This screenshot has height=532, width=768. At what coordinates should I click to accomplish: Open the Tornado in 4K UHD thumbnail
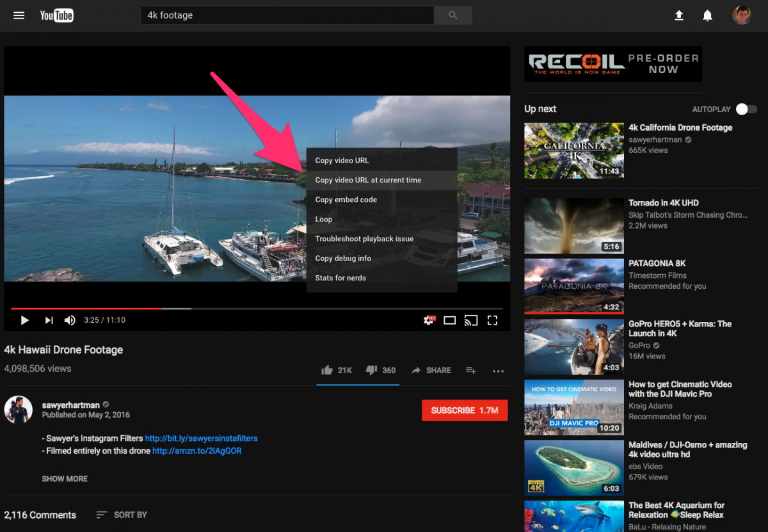point(573,225)
